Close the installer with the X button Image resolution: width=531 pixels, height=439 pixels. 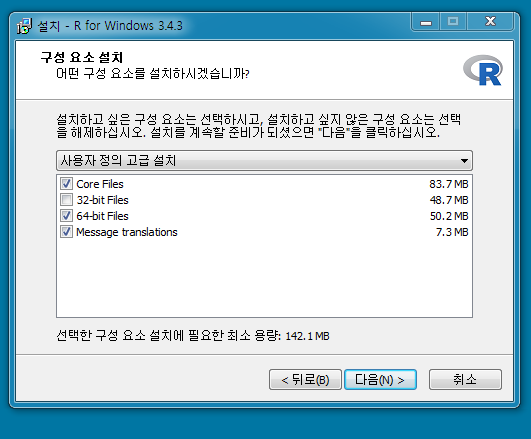click(x=490, y=22)
